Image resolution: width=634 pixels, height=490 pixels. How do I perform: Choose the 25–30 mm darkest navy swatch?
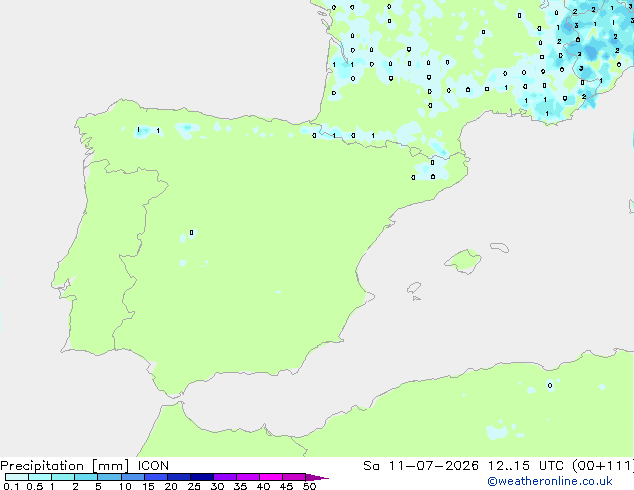(x=202, y=477)
